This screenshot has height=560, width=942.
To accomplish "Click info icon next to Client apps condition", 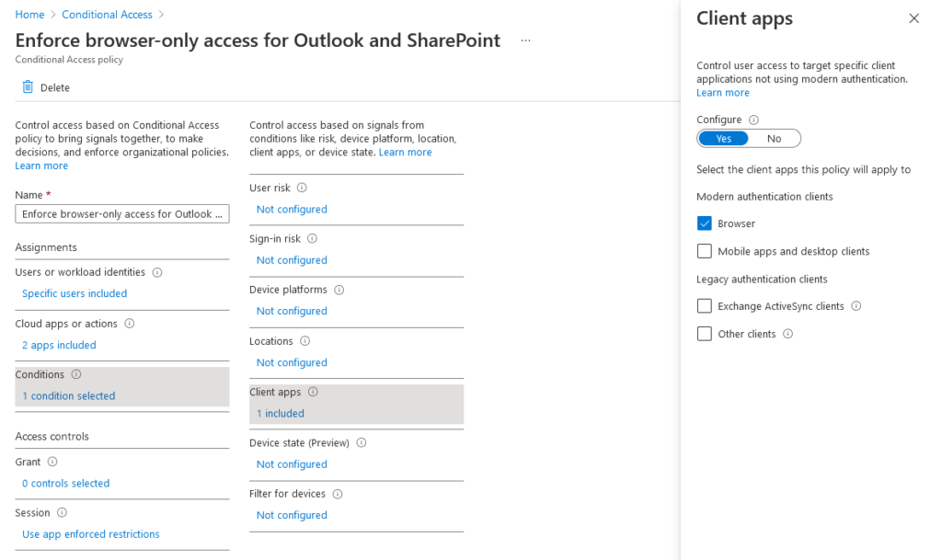I will (x=313, y=392).
